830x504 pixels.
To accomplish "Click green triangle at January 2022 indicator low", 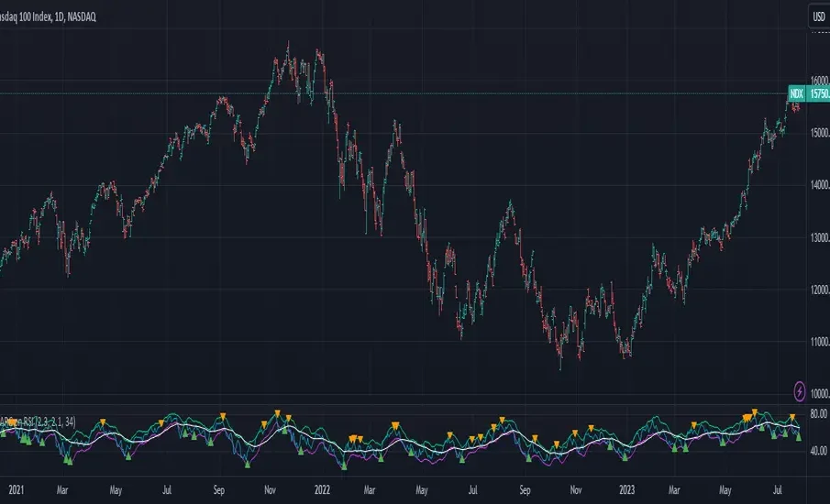I will (344, 466).
